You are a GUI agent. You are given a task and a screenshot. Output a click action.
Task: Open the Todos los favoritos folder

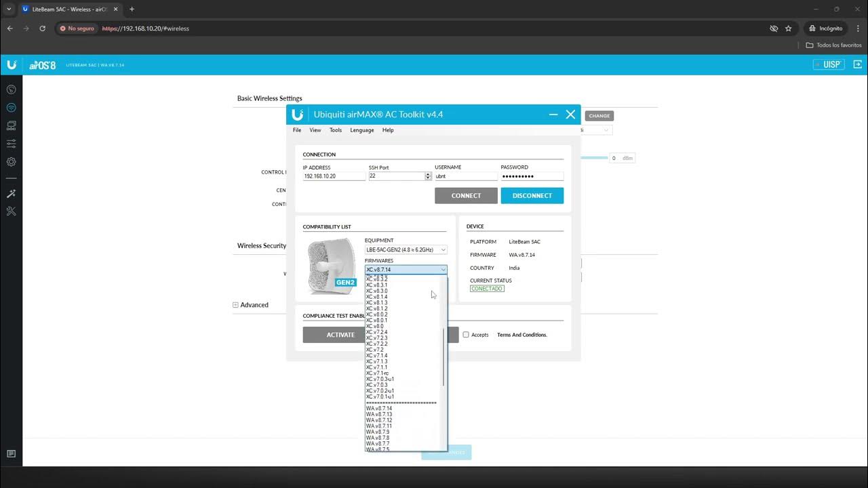point(833,45)
